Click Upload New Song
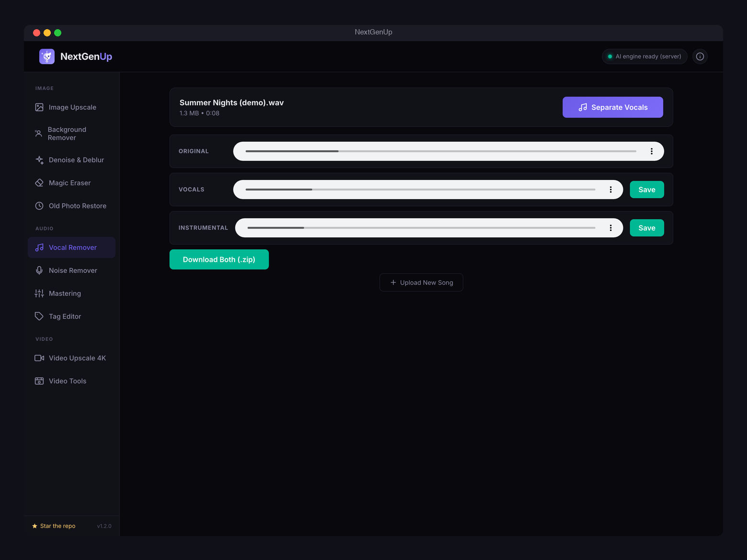747x560 pixels. coord(421,282)
